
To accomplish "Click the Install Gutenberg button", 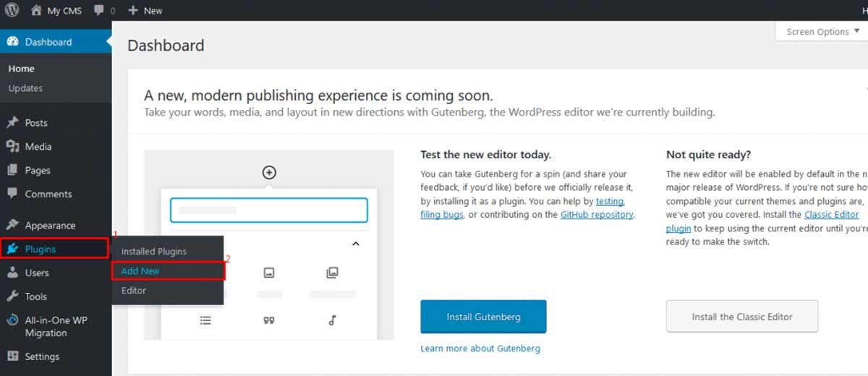I will click(483, 317).
